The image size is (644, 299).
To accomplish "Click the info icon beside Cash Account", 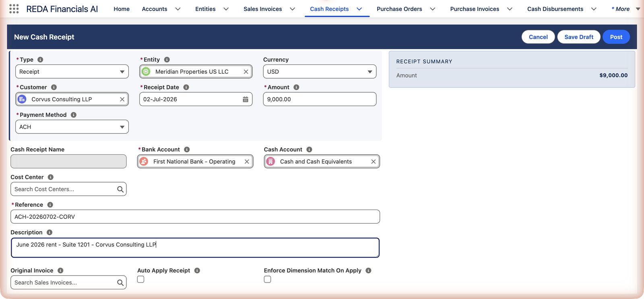I will [309, 149].
